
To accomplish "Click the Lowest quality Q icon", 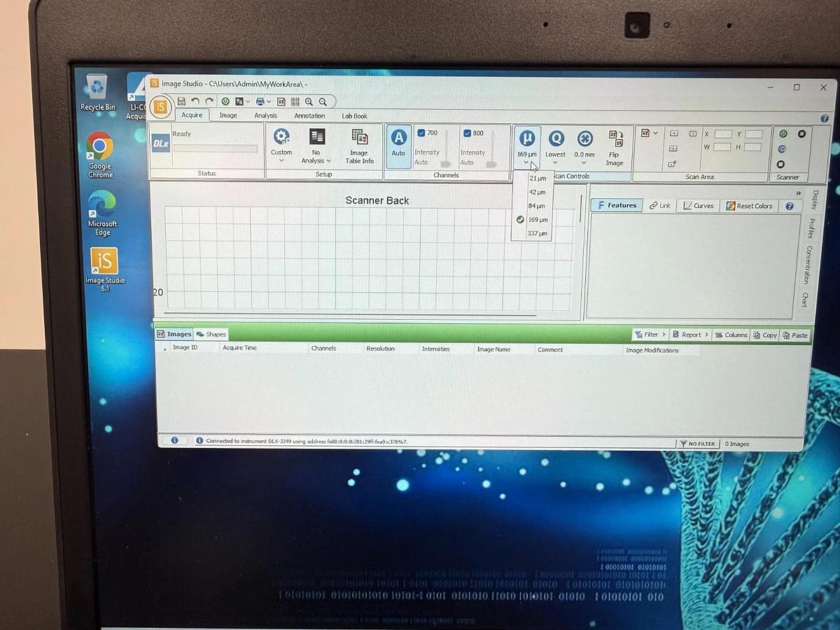I will coord(556,138).
